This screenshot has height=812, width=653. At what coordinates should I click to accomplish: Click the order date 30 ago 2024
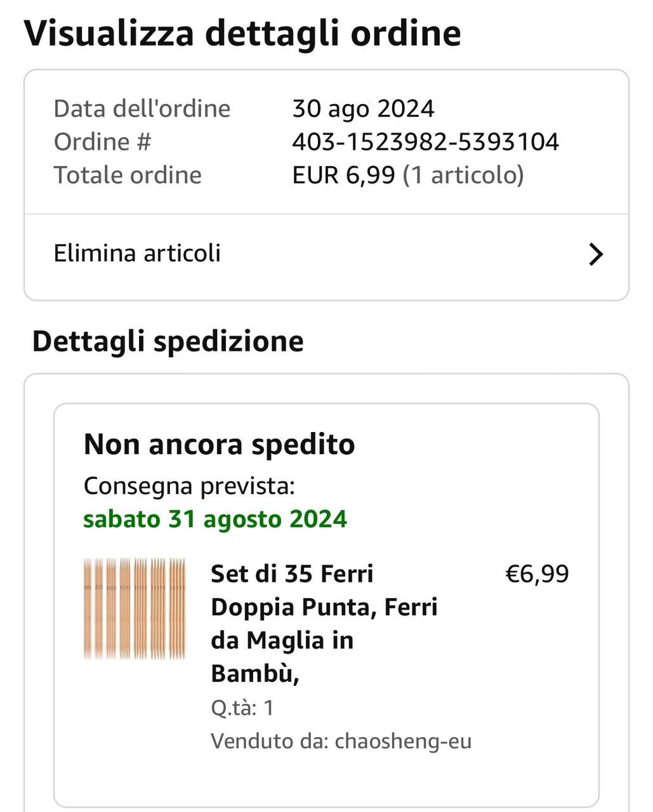click(363, 109)
